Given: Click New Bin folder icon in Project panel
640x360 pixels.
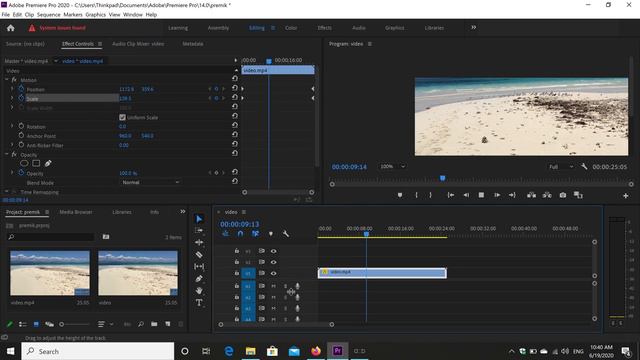Looking at the screenshot, I should tap(154, 324).
